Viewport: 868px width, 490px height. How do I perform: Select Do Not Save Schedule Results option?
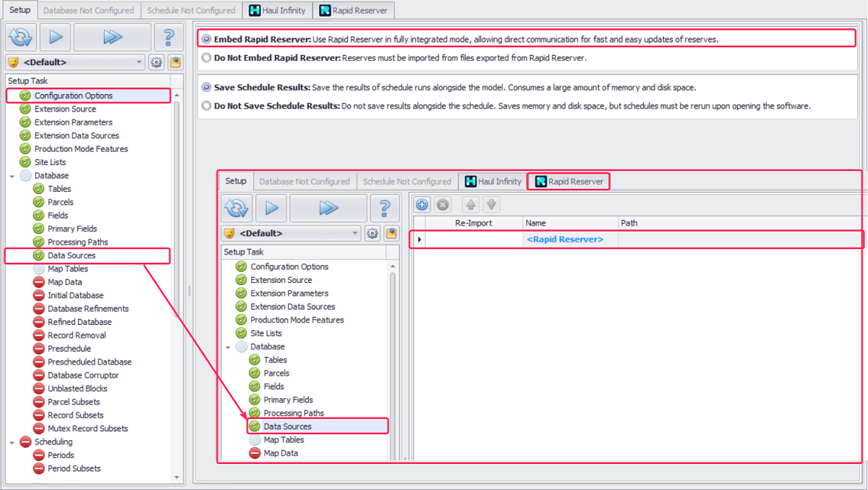point(207,106)
